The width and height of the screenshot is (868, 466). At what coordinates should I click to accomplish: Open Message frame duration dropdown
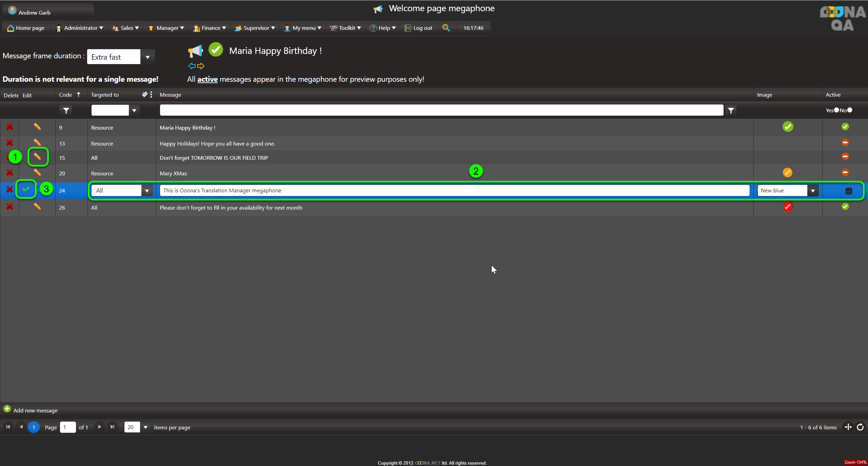coord(147,57)
